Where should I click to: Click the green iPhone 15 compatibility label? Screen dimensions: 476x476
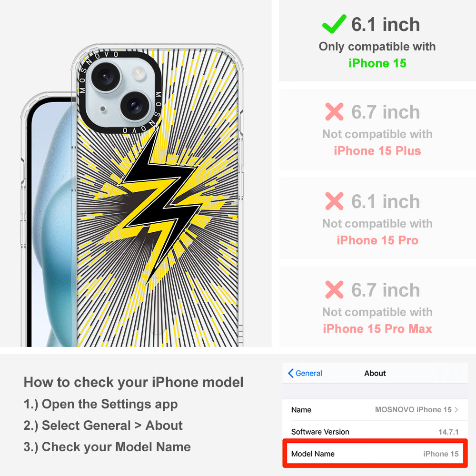377,63
